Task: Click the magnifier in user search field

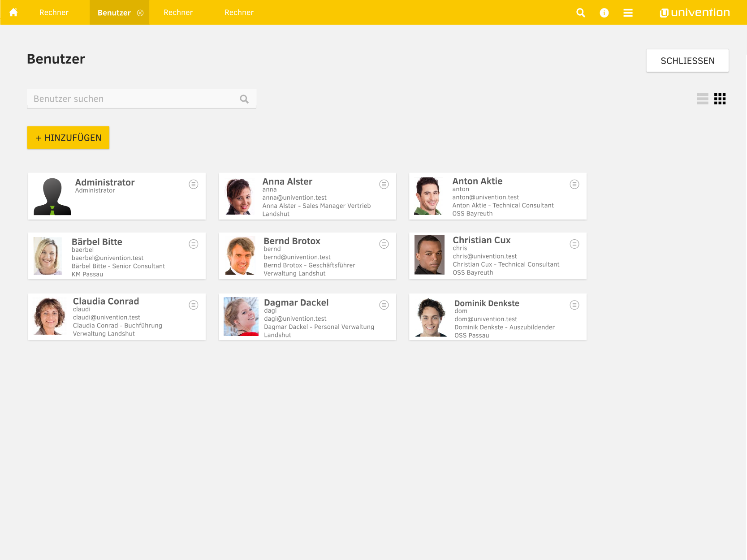Action: pyautogui.click(x=244, y=99)
